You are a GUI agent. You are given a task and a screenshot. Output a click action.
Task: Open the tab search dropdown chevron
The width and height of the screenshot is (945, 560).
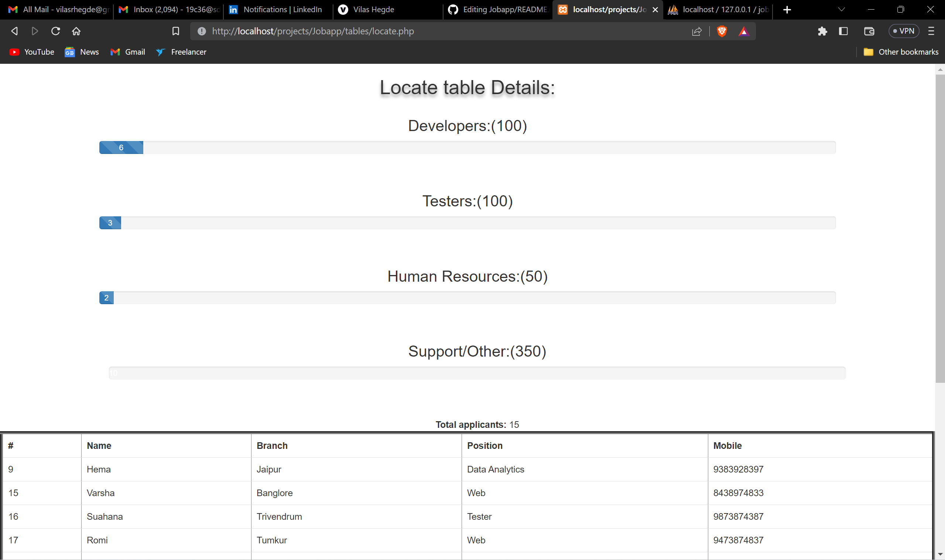[842, 9]
